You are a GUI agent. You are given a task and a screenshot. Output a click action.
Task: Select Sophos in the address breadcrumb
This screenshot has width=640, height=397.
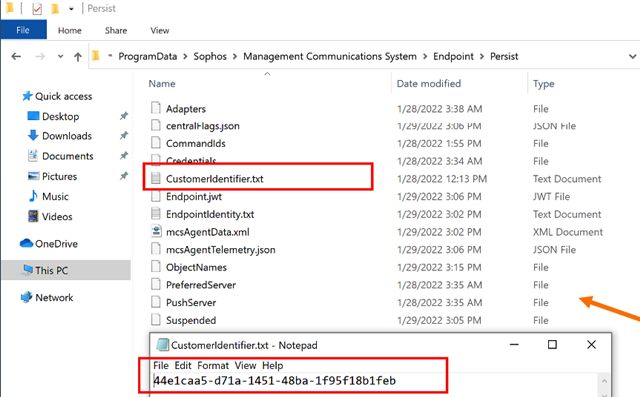[210, 56]
